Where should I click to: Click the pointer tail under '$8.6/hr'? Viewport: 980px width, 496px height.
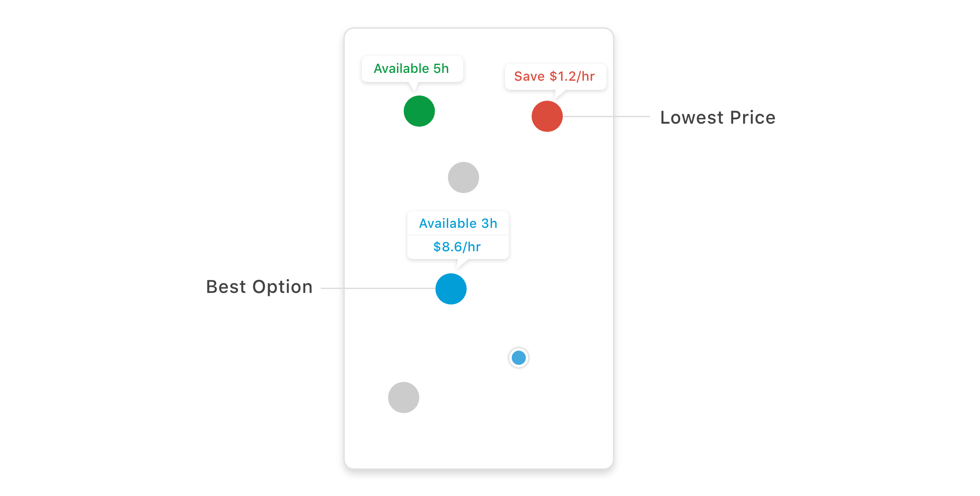click(462, 263)
